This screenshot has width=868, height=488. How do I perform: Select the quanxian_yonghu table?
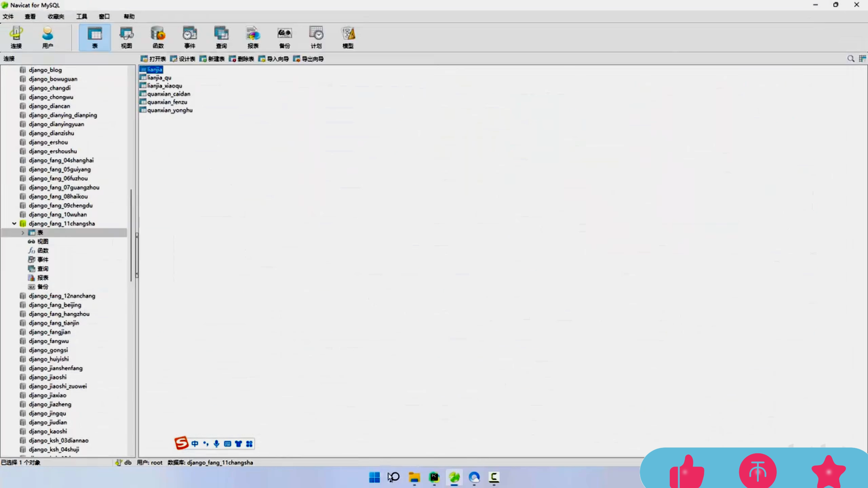tap(170, 110)
